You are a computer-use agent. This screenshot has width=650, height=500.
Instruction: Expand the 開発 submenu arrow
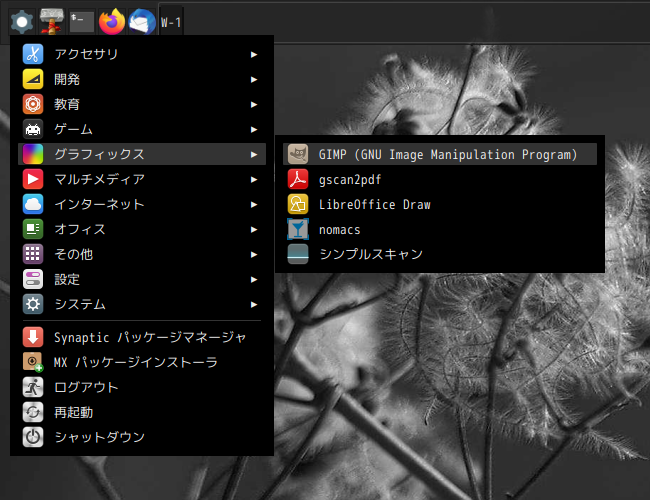[254, 80]
